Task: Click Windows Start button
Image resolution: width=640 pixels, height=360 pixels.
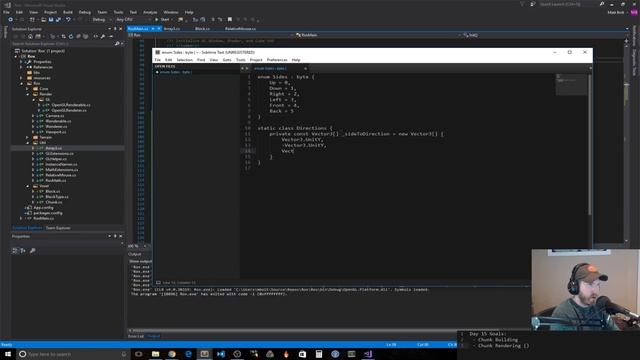Action: click(7, 354)
